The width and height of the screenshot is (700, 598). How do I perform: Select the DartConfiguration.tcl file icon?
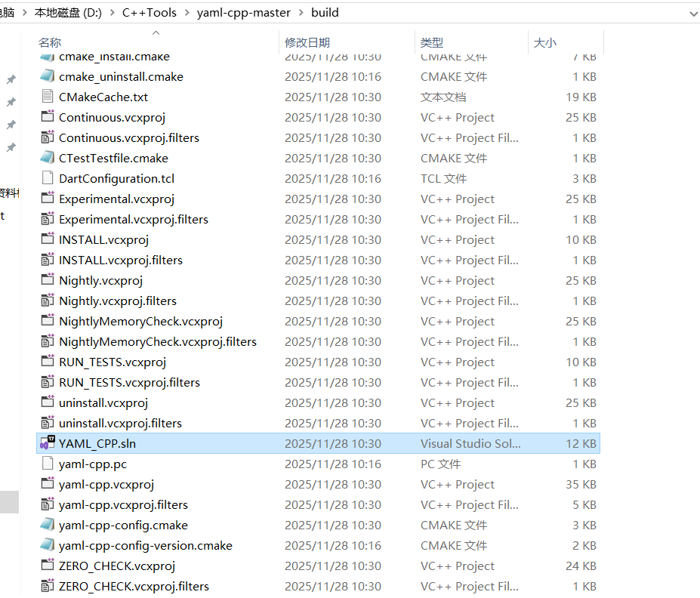46,178
